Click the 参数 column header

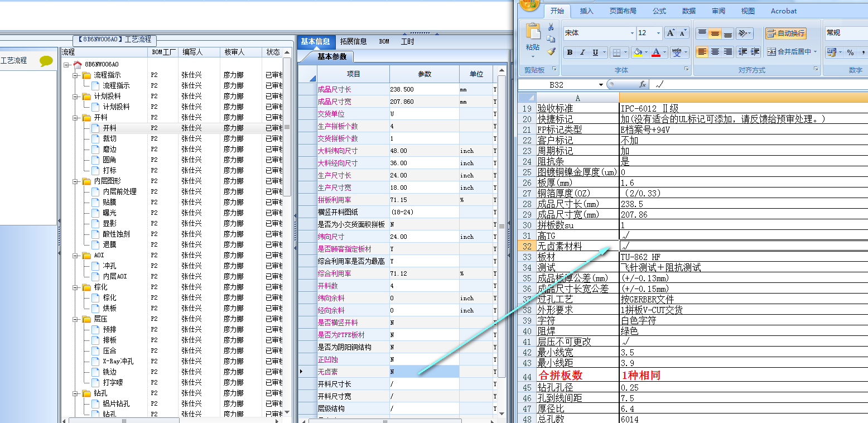(425, 74)
